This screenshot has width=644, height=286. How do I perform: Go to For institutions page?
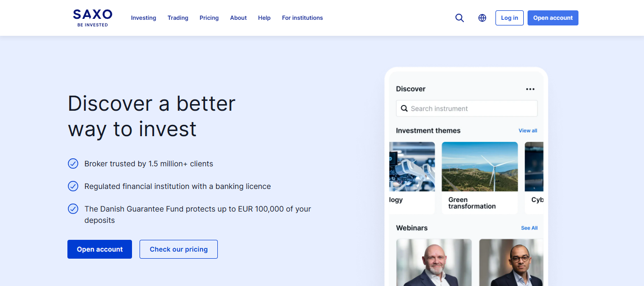302,18
